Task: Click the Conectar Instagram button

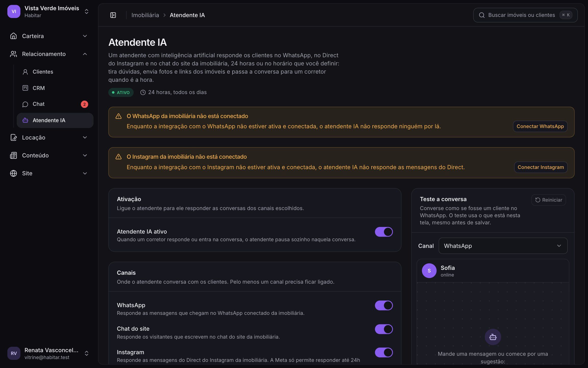Action: pyautogui.click(x=541, y=167)
